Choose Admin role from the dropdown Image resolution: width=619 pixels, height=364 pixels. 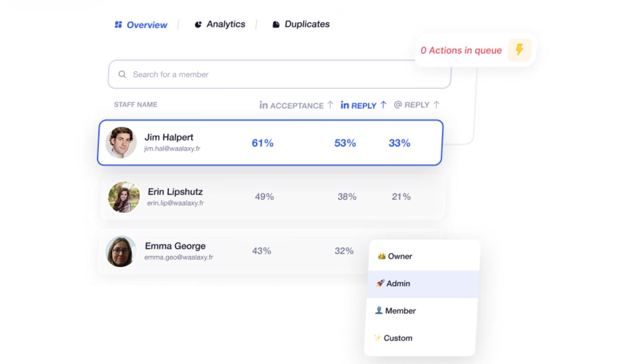422,284
